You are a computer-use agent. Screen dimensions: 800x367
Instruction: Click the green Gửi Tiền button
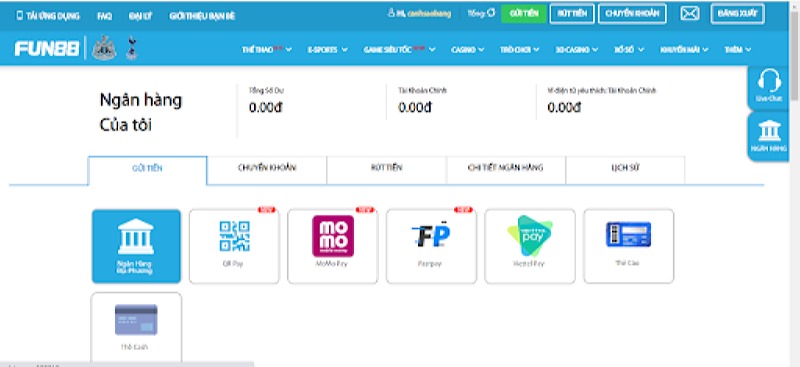524,14
